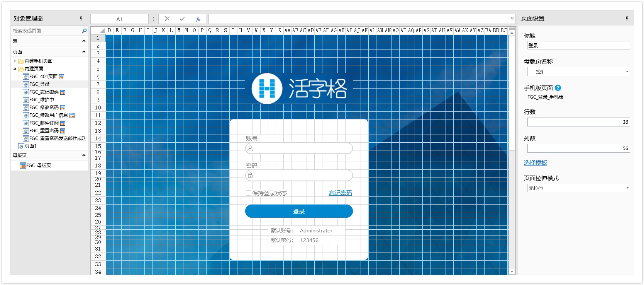Click the 忘记密码 link
The width and height of the screenshot is (644, 285).
[340, 193]
